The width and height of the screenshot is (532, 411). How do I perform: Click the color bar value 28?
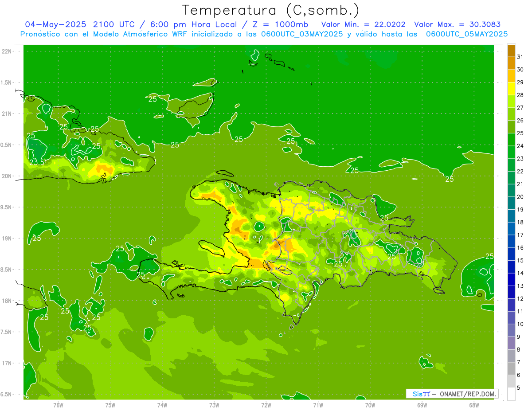520,95
